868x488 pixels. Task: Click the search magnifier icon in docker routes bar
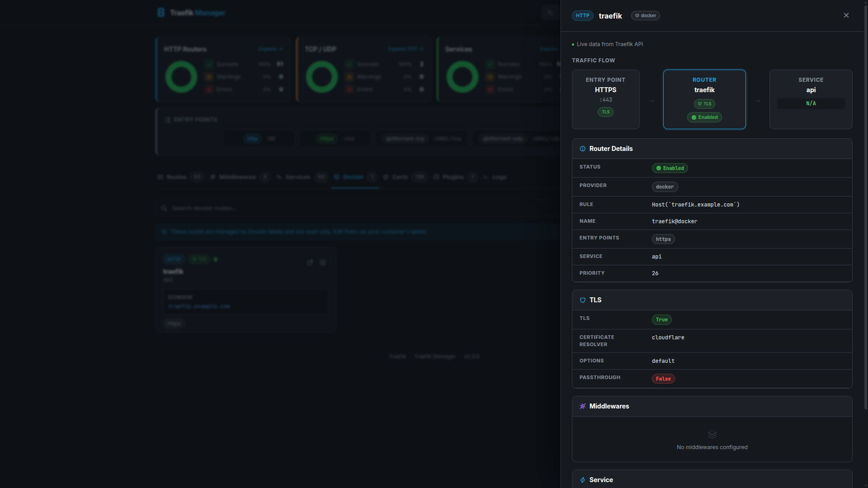click(165, 208)
